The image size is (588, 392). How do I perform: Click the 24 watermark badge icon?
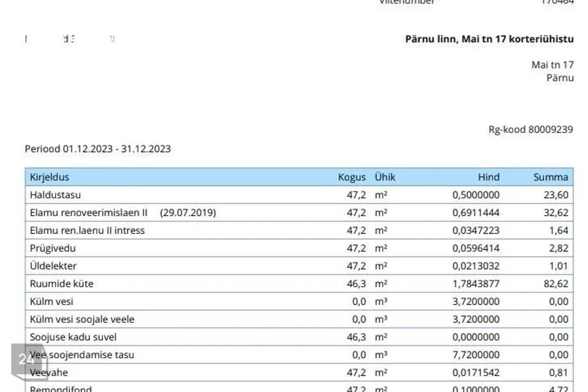[28, 360]
